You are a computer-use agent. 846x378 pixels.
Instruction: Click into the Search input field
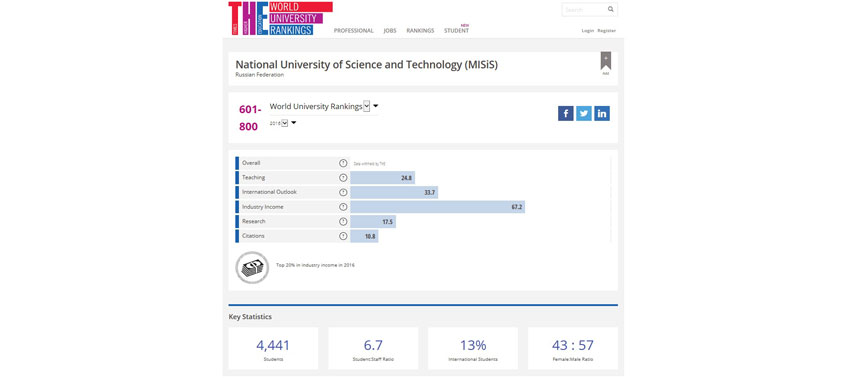584,10
